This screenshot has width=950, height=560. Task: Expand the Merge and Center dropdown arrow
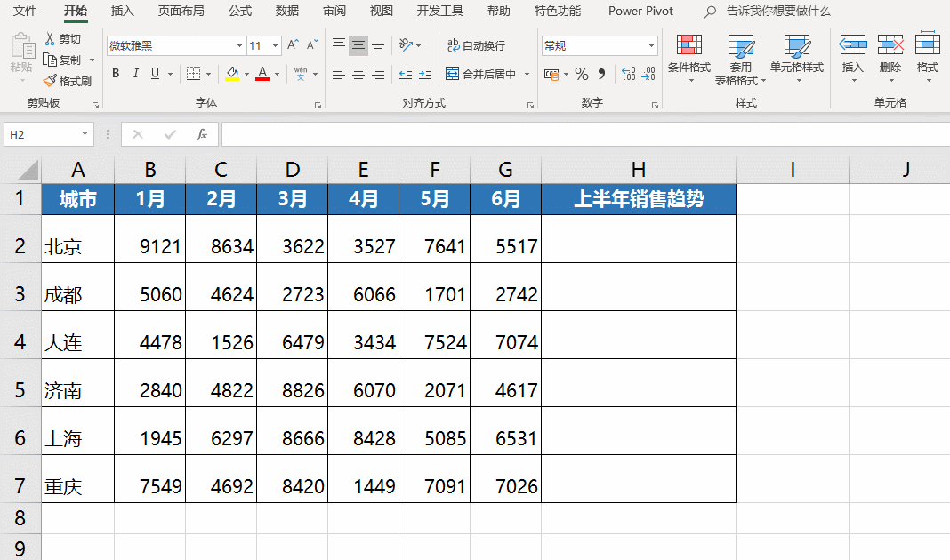[527, 75]
